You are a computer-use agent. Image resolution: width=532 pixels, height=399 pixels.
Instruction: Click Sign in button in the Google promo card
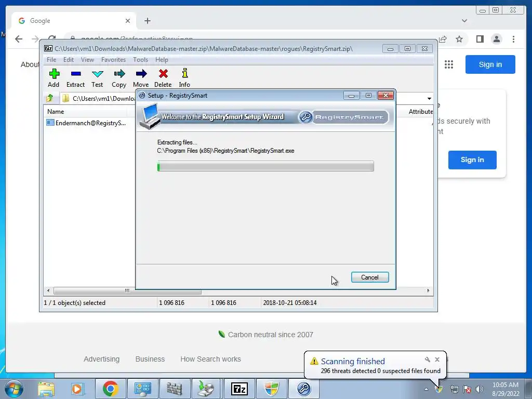coord(472,160)
